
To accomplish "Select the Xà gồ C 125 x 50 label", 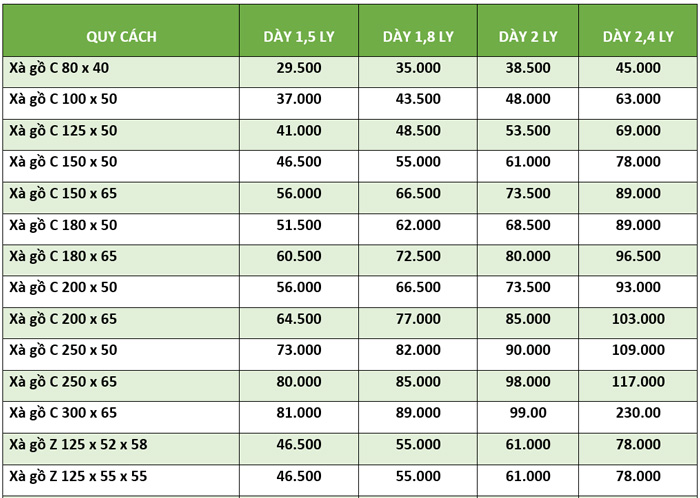I will [63, 130].
